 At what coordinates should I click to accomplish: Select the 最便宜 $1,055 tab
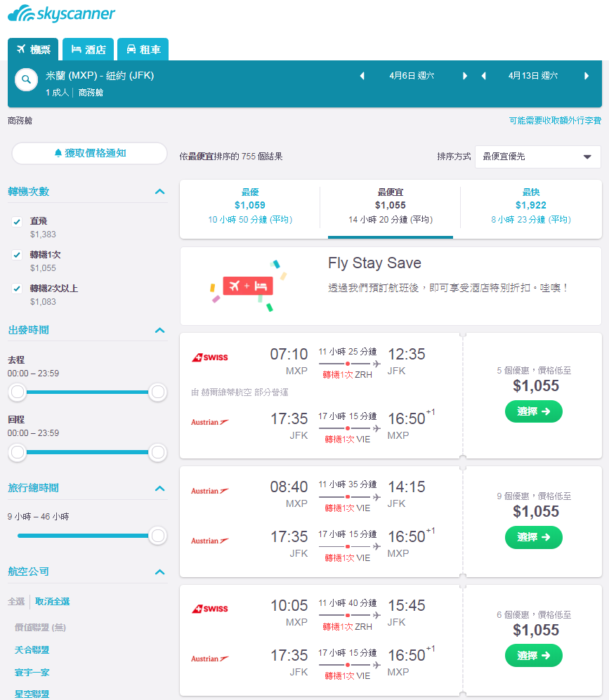tap(391, 206)
